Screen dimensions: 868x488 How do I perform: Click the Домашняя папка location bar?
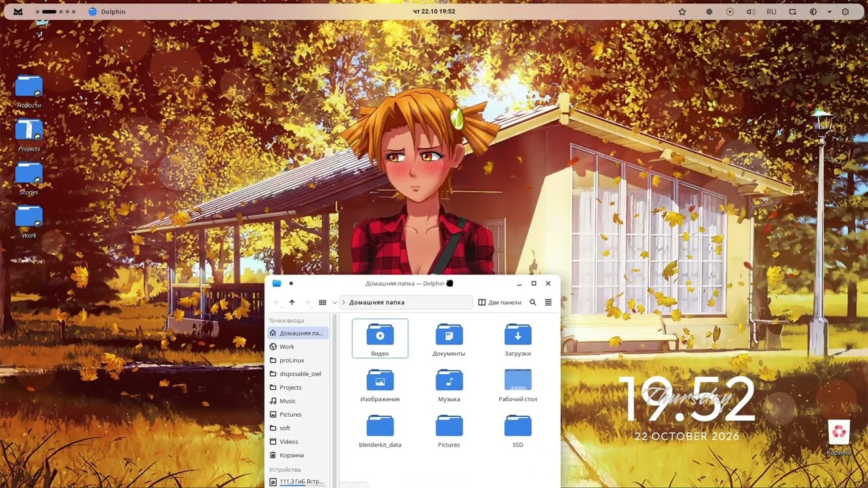point(406,302)
